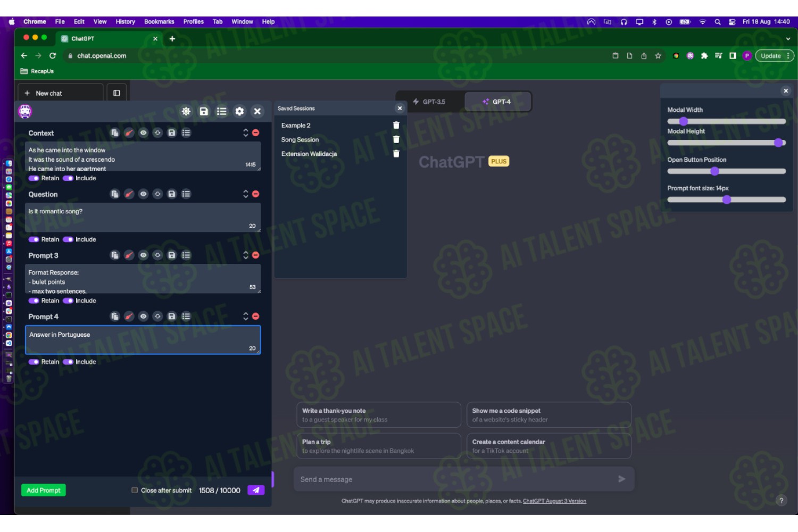Delete the Song Session saved session
The image size is (798, 532).
[396, 139]
